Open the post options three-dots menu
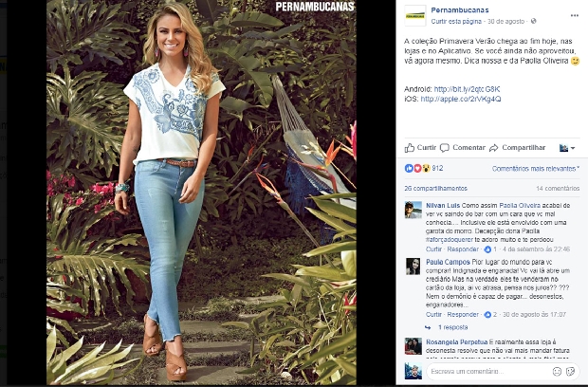The height and width of the screenshot is (387, 588). (x=574, y=15)
